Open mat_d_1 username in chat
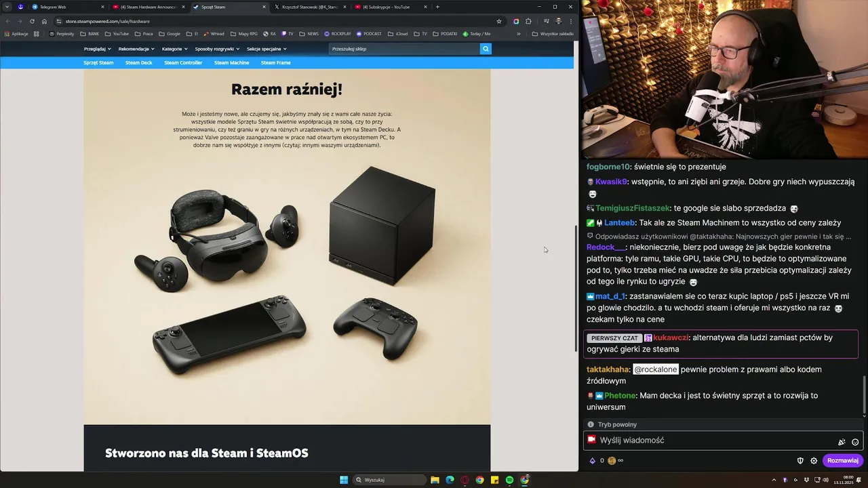This screenshot has width=868, height=488. pos(610,296)
